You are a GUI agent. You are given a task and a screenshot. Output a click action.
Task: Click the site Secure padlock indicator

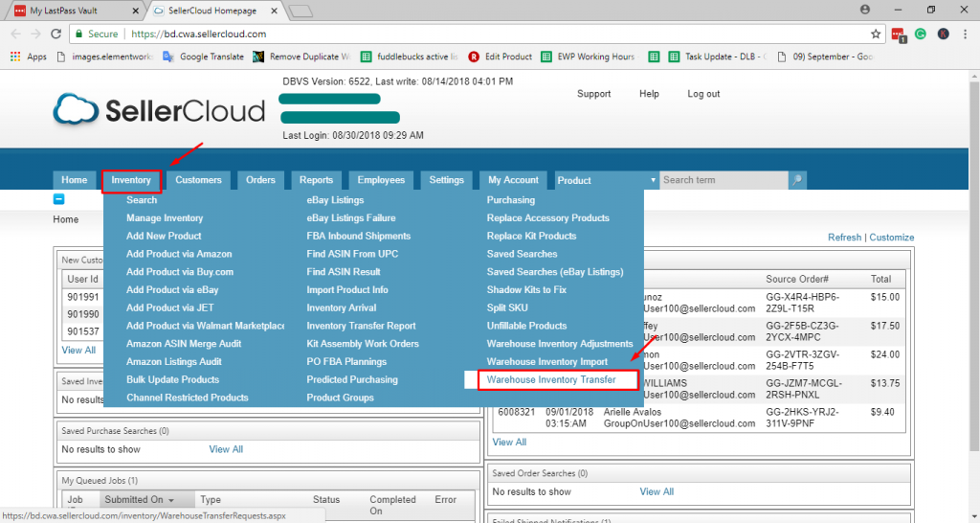pos(97,34)
